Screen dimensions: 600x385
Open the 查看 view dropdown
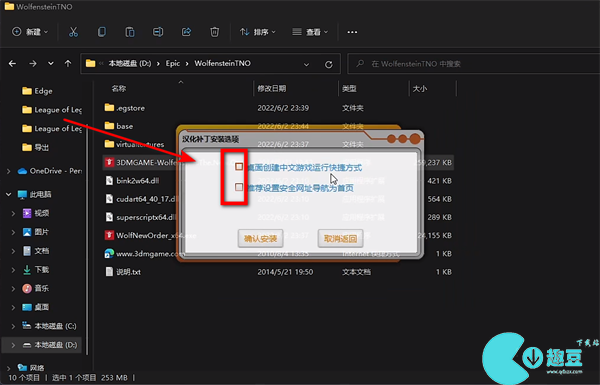[x=310, y=32]
